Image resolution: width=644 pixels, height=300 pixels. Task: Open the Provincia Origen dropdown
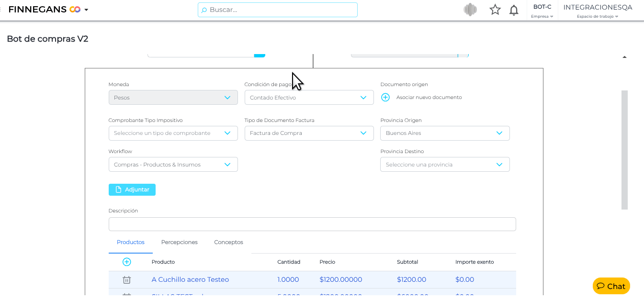445,133
